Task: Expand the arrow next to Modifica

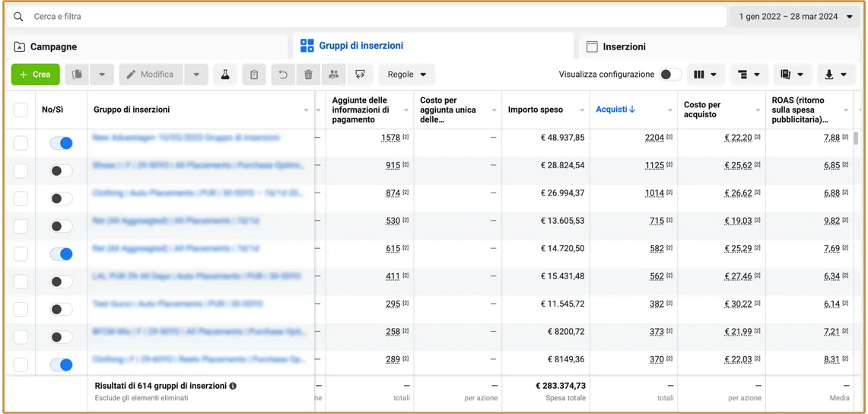Action: tap(196, 74)
